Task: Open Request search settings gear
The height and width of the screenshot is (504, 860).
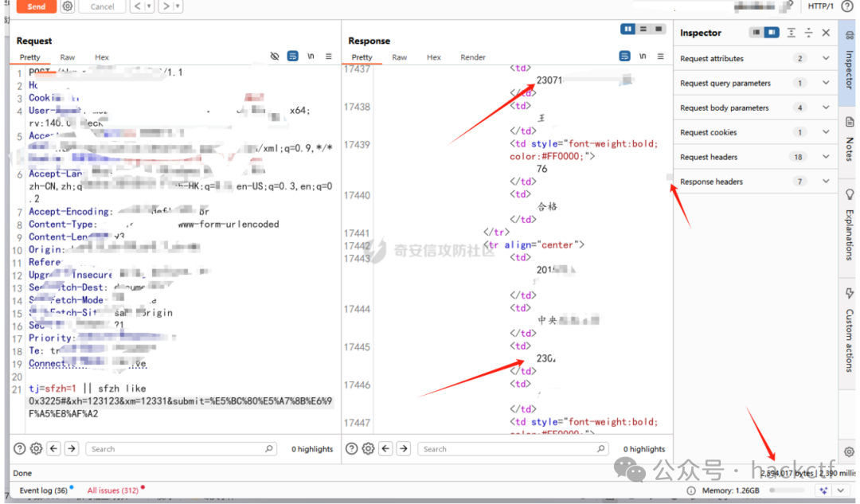Action: click(36, 448)
